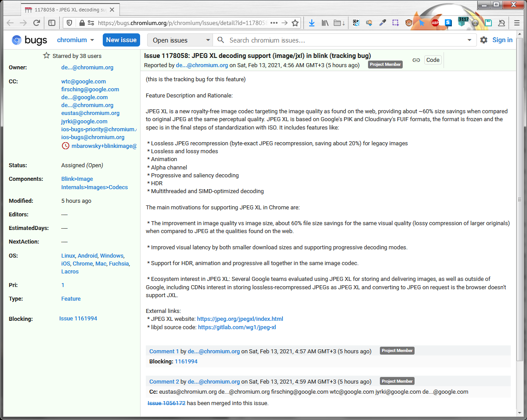Click the browser Forward arrow
Viewport: 527px width, 420px height.
point(23,23)
